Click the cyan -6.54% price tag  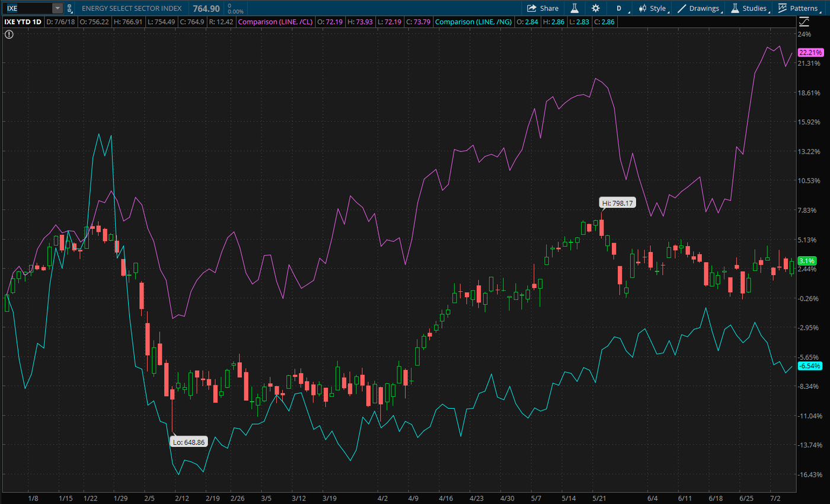pyautogui.click(x=809, y=366)
